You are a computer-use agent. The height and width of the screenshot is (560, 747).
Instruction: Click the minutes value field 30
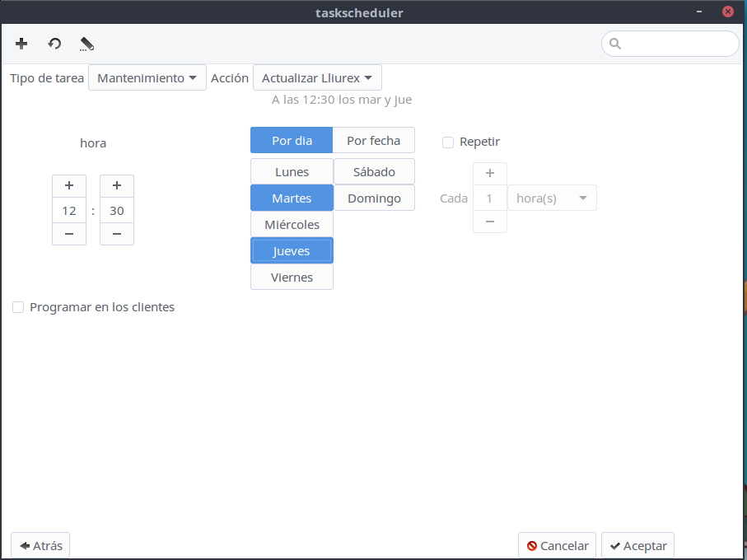pos(117,210)
